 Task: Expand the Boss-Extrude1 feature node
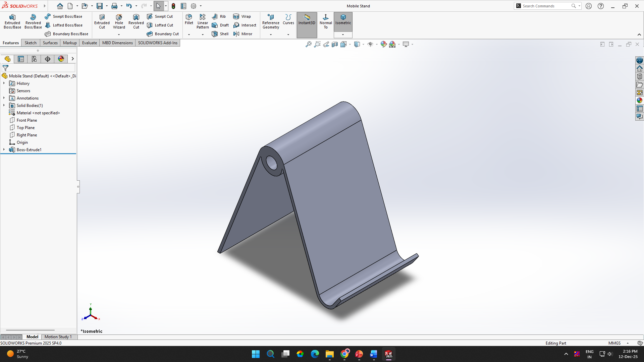tap(4, 150)
